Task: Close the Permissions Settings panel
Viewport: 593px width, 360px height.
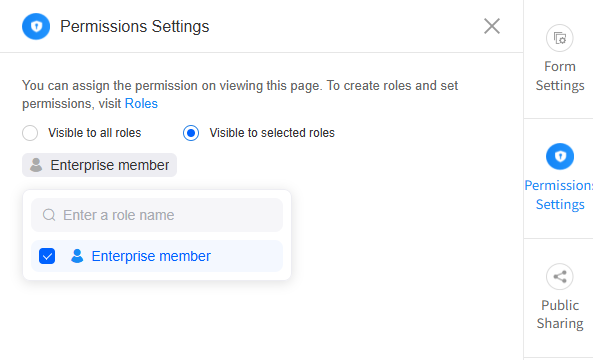Action: [492, 26]
